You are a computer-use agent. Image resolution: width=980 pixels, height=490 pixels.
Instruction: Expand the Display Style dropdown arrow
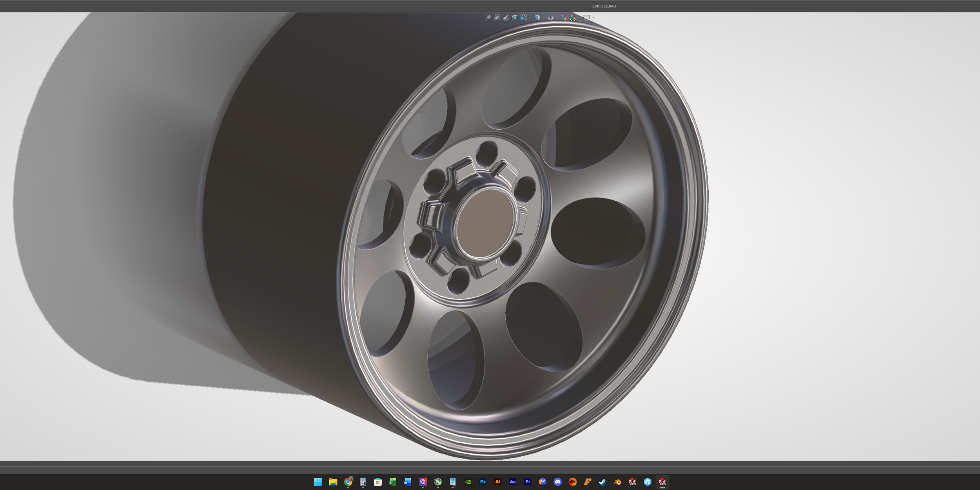pyautogui.click(x=544, y=18)
